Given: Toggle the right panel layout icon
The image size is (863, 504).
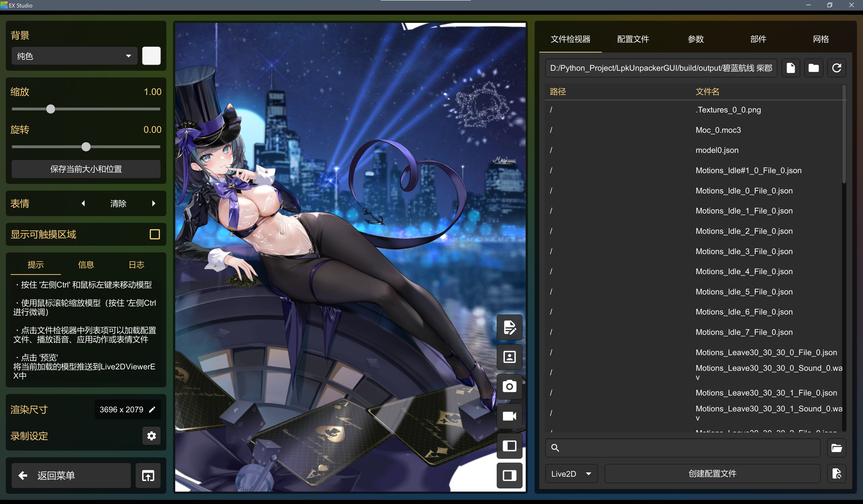Looking at the screenshot, I should tap(509, 475).
